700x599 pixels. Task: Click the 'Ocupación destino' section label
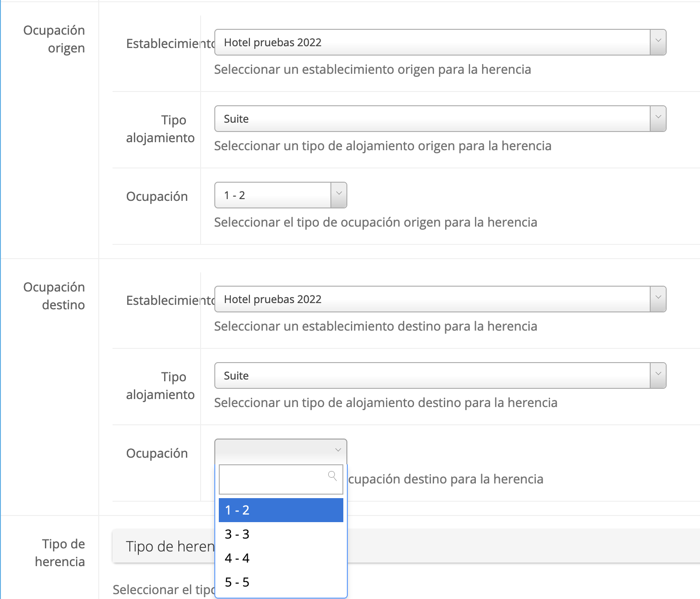coord(54,296)
